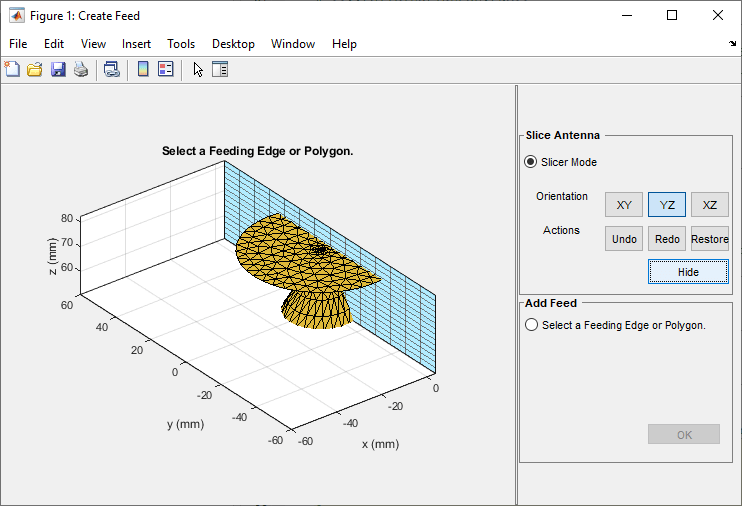
Task: Open the Tools menu
Action: [181, 44]
